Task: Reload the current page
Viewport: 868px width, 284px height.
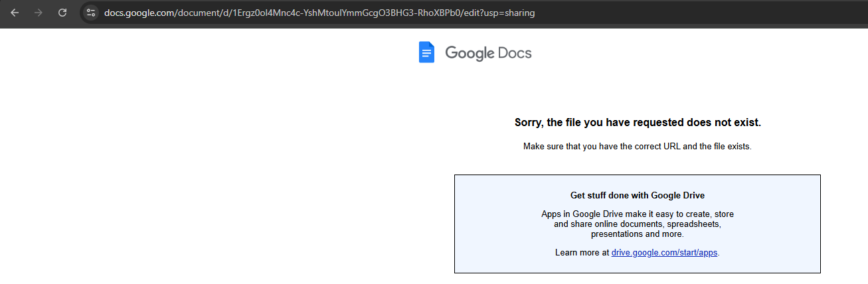Action: tap(62, 13)
